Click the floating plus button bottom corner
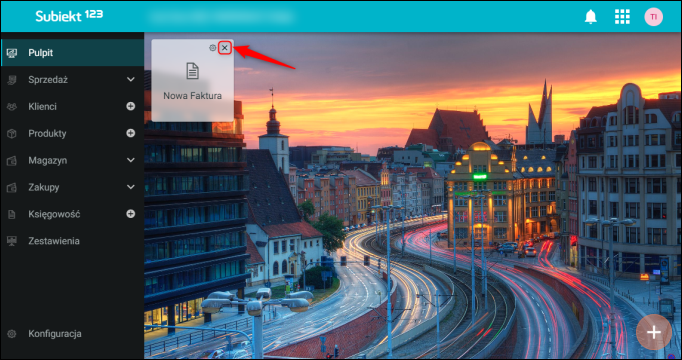This screenshot has width=682, height=360. 654,332
